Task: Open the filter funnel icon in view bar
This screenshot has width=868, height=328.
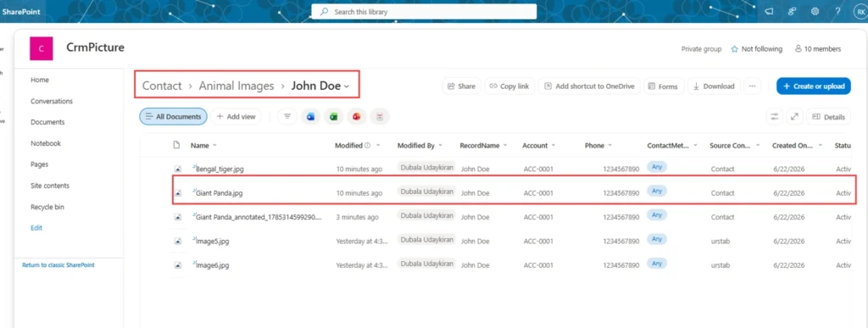Action: tap(287, 117)
